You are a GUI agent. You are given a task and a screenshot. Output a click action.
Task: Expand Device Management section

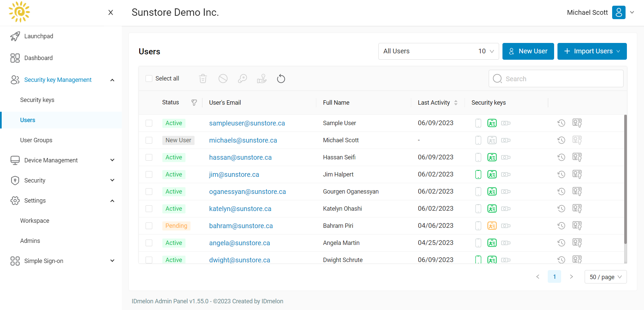[x=112, y=160]
